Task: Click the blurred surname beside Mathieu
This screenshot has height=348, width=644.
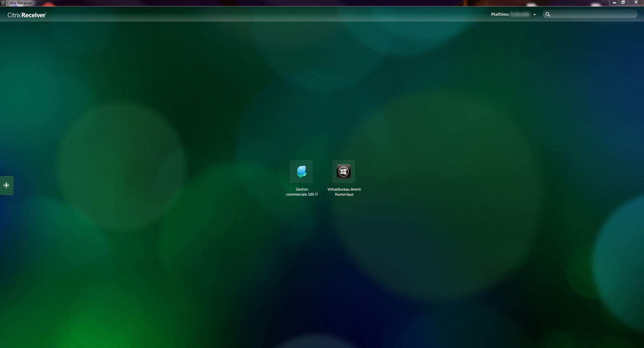Action: pyautogui.click(x=519, y=14)
